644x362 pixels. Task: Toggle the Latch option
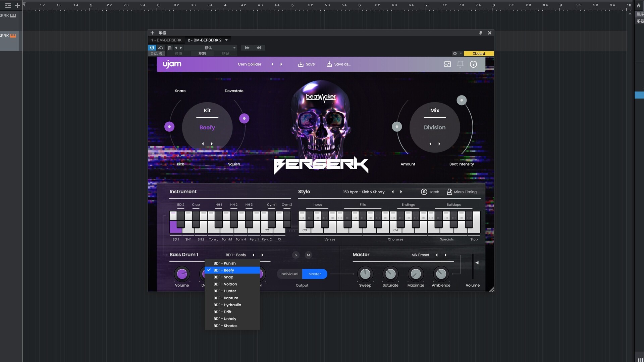[430, 192]
